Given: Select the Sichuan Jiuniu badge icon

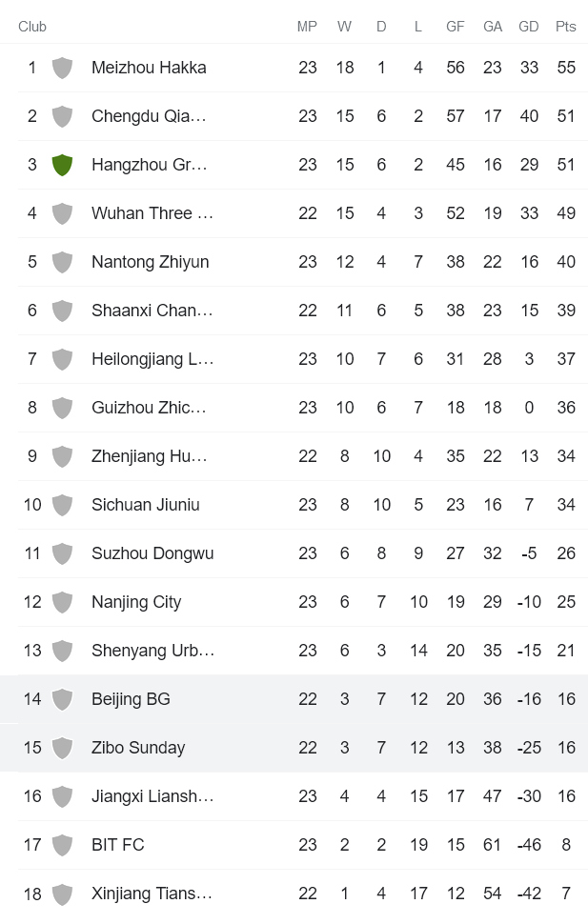Looking at the screenshot, I should (62, 505).
